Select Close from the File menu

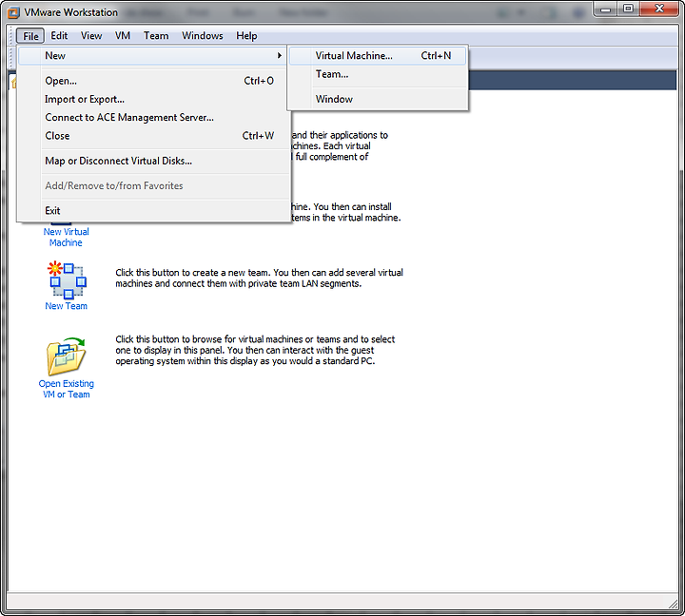click(x=153, y=136)
